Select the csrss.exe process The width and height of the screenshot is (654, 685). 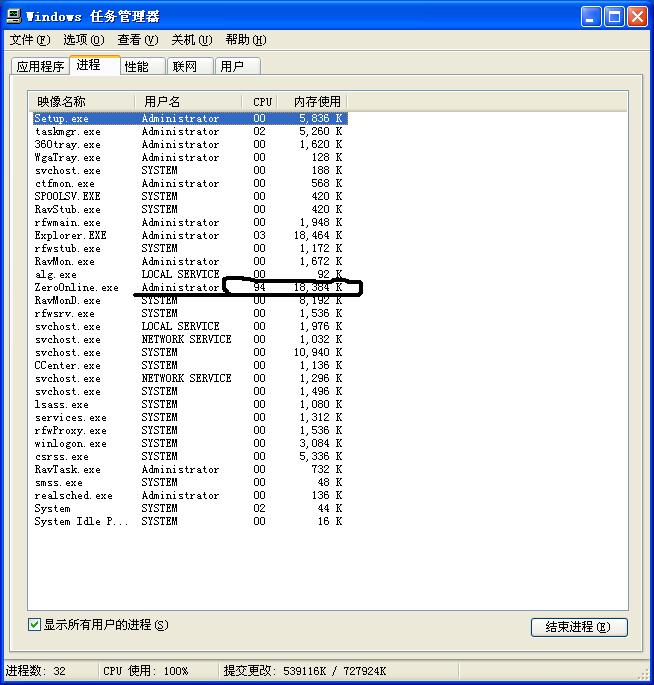tap(190, 457)
